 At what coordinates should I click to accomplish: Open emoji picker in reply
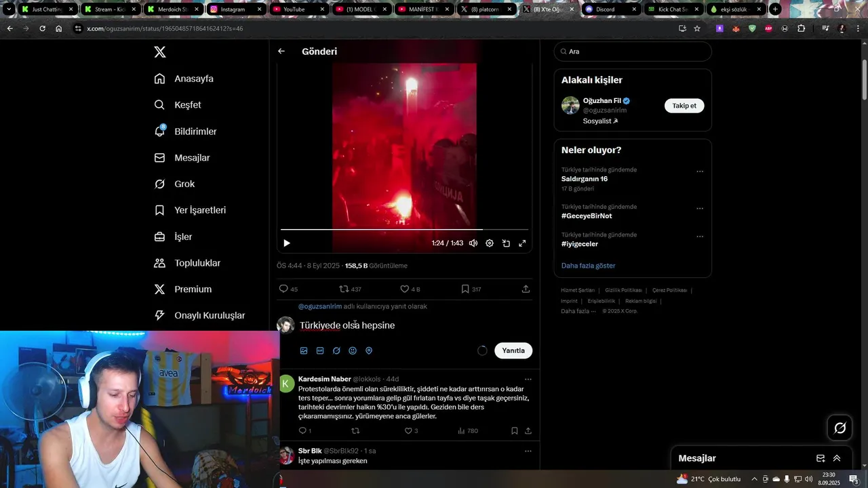pyautogui.click(x=353, y=351)
